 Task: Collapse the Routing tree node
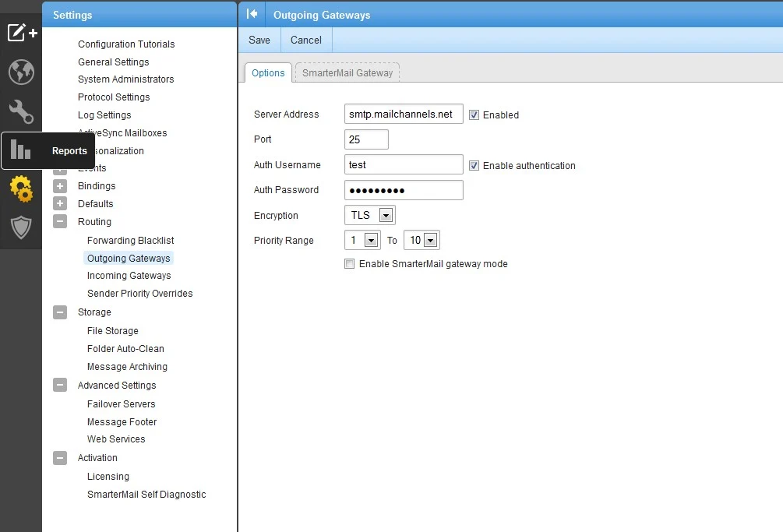click(60, 221)
